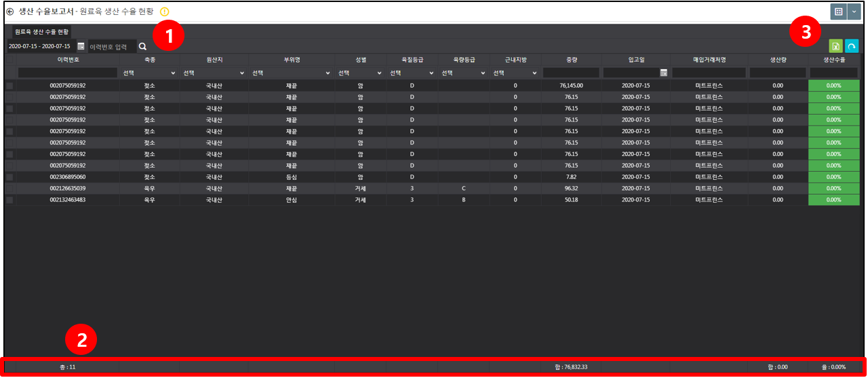The height and width of the screenshot is (378, 868).
Task: Export the table with the green Excel icon
Action: [x=835, y=46]
